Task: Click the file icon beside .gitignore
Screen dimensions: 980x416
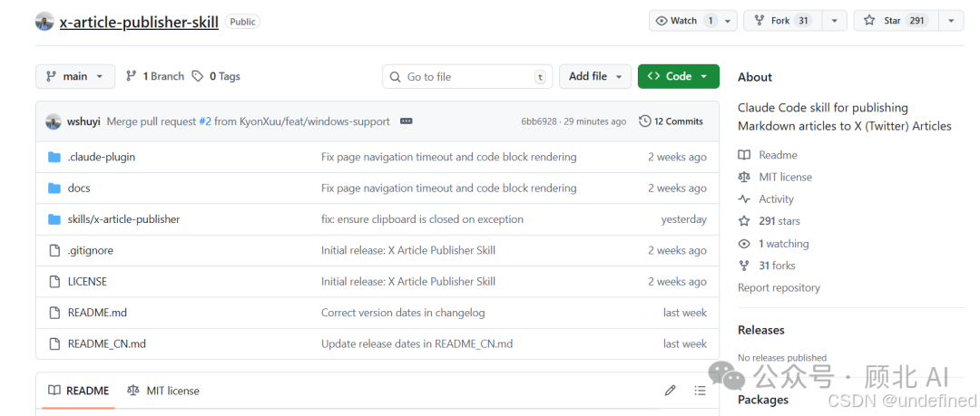Action: click(54, 250)
